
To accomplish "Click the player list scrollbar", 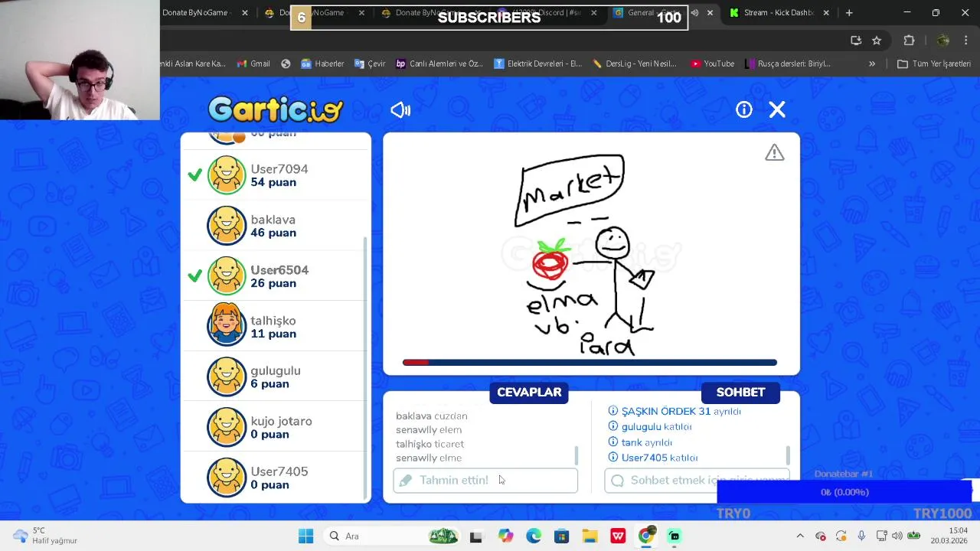I will 365,367.
